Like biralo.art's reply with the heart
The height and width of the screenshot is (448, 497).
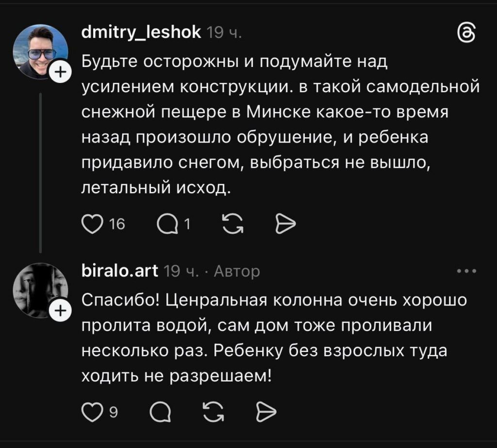[90, 412]
